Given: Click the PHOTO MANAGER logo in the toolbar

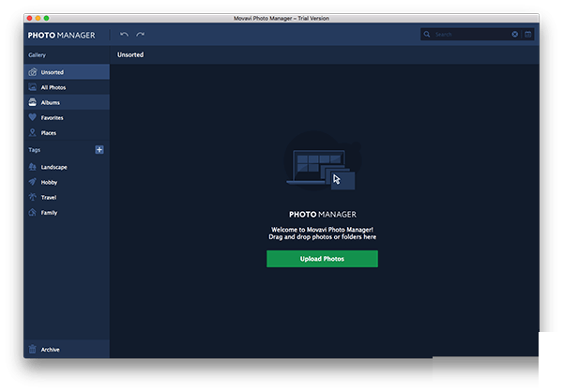Looking at the screenshot, I should (x=62, y=36).
